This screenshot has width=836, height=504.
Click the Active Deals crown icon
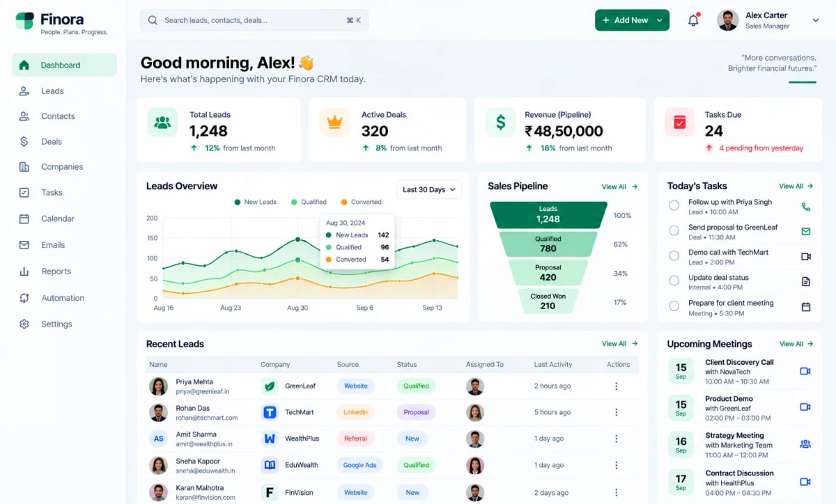pyautogui.click(x=334, y=123)
